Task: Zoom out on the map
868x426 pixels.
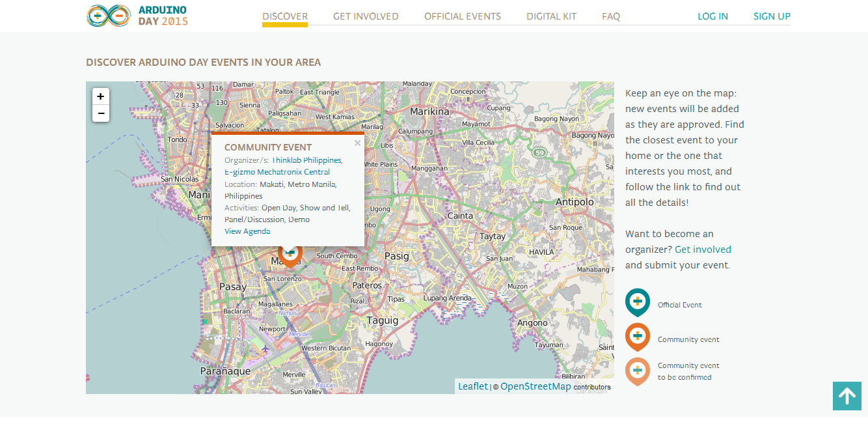Action: click(x=100, y=113)
